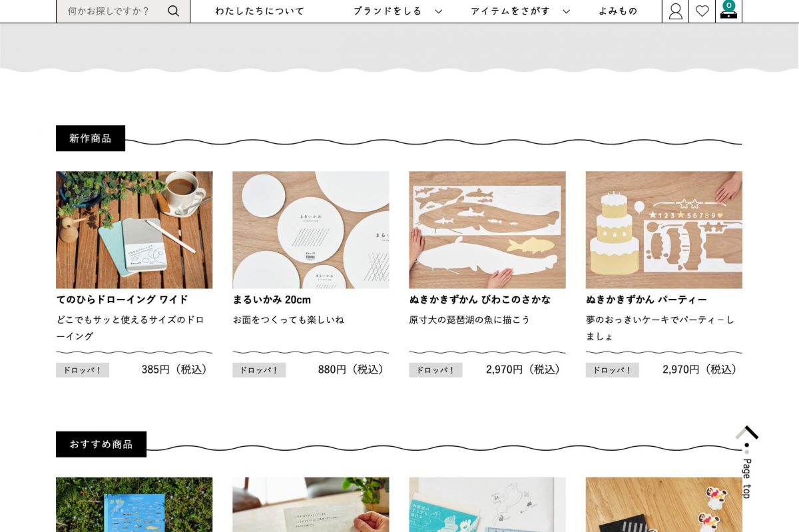799x532 pixels.
Task: Open ブランドをしる menu item
Action: [388, 11]
